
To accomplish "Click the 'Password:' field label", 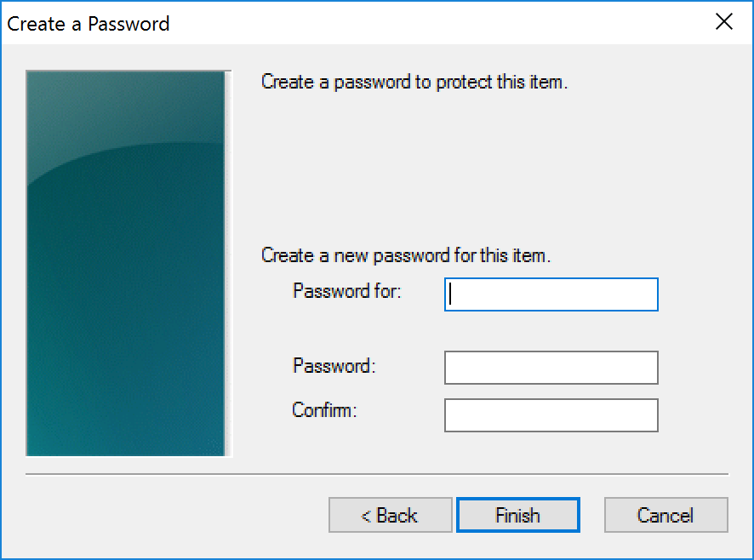I will pos(334,366).
